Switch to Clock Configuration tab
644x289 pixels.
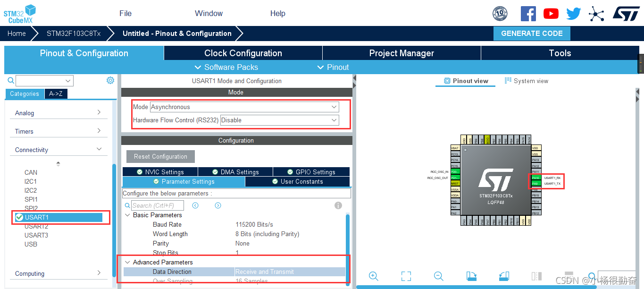coord(243,53)
